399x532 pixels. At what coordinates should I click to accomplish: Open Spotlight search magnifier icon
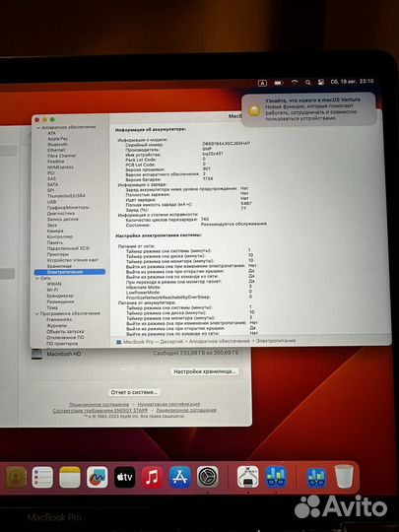coord(307,82)
